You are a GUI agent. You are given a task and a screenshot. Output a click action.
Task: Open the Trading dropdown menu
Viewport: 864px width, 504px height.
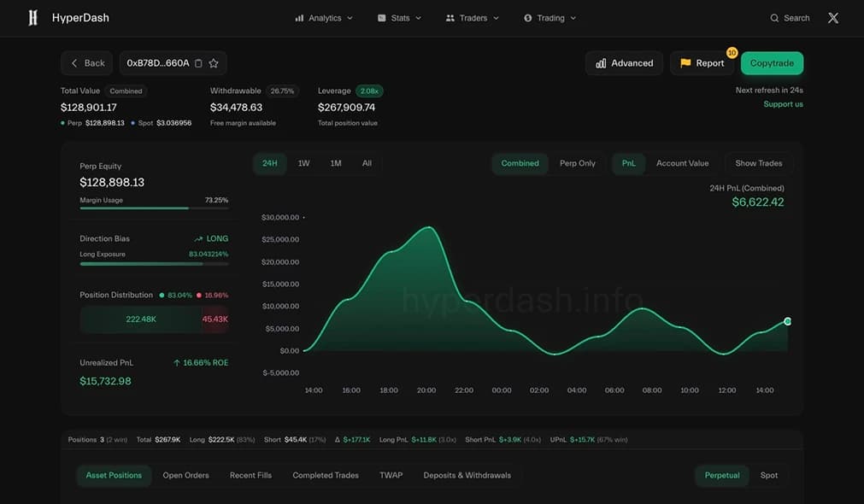pyautogui.click(x=550, y=17)
